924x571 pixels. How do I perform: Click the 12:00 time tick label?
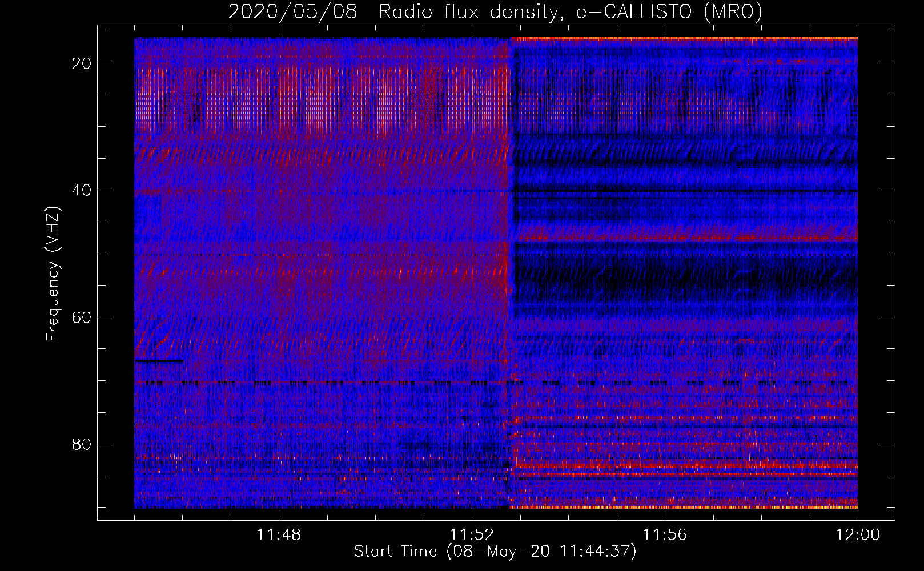(858, 535)
